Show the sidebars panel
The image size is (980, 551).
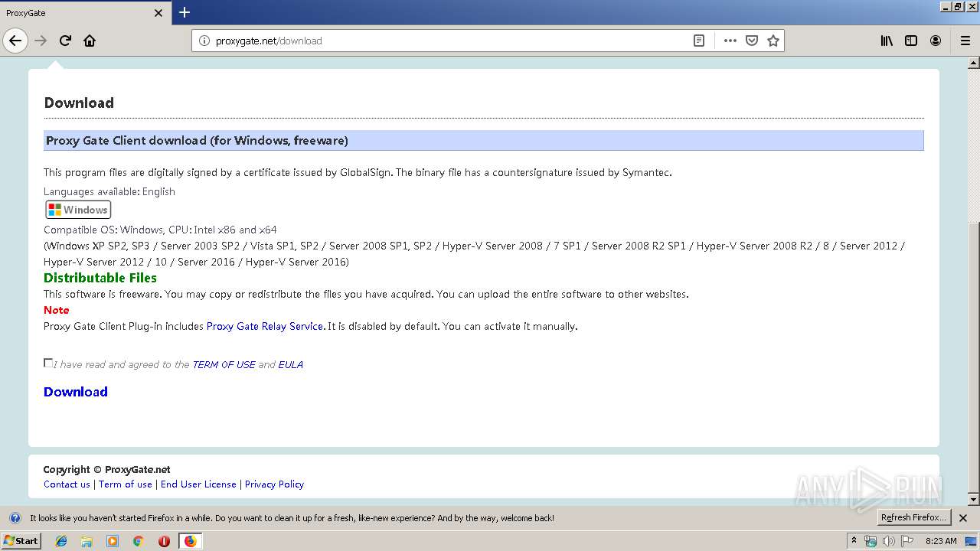911,41
